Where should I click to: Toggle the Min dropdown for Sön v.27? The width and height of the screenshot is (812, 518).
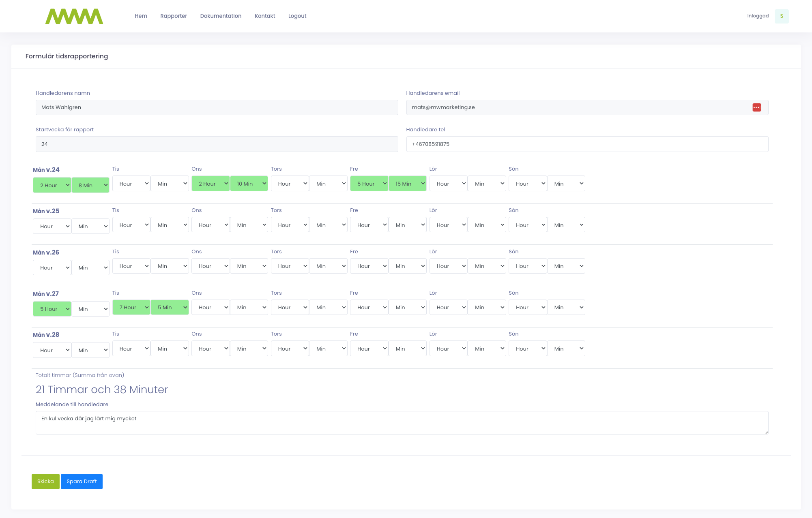pyautogui.click(x=566, y=307)
